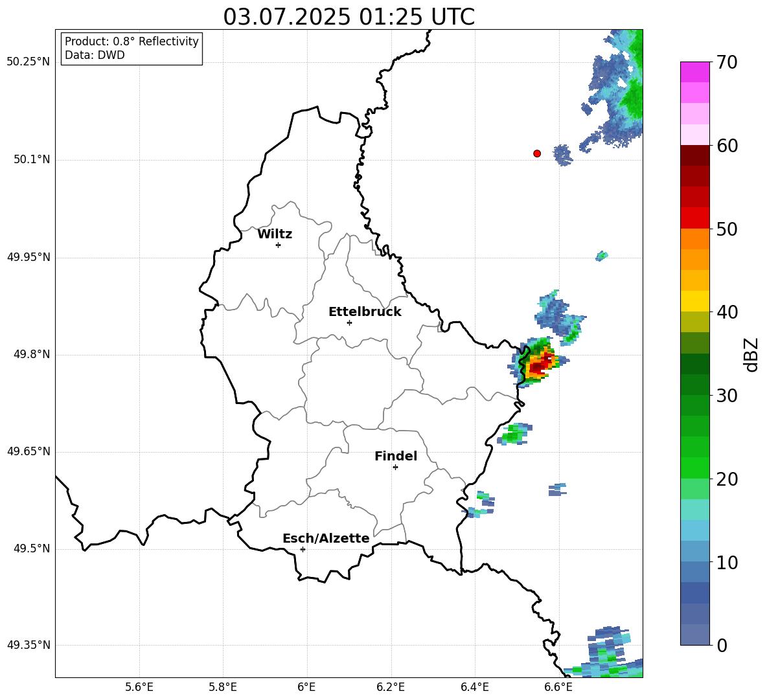Click the 49.65°N latitude label

29,451
